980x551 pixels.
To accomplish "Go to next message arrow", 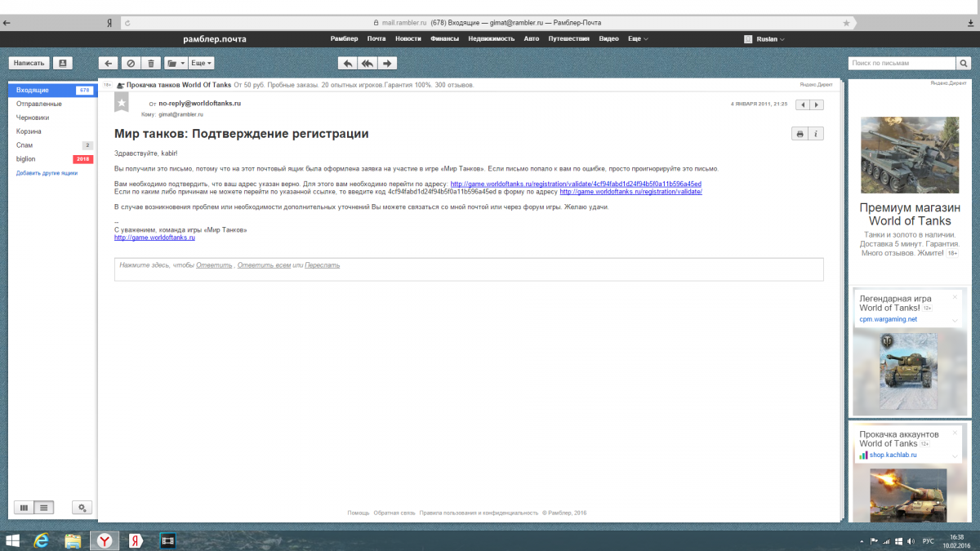I will [817, 104].
